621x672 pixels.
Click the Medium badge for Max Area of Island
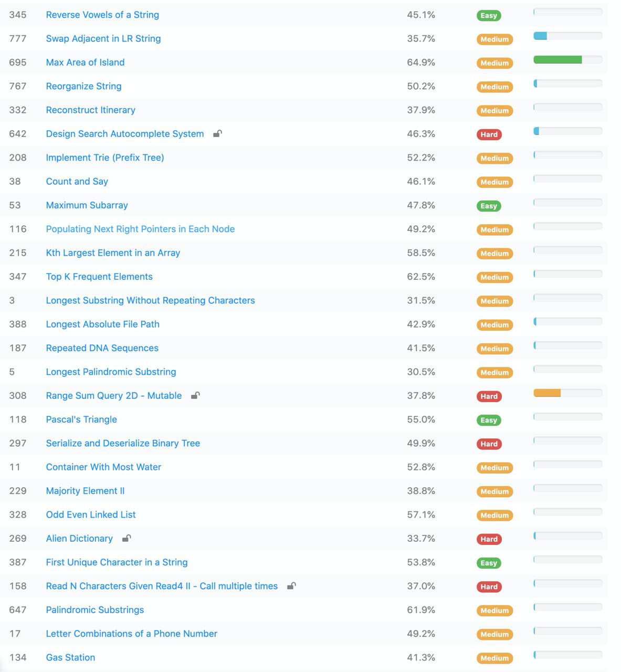pos(494,63)
